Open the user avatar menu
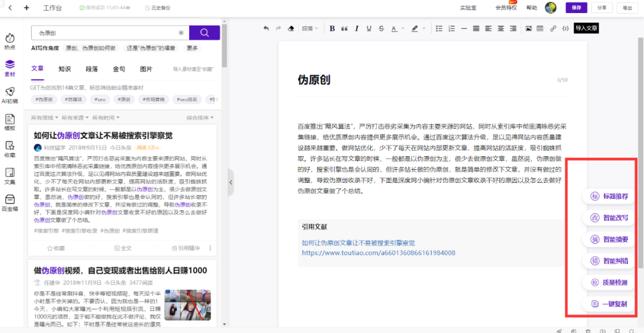644x333 pixels. [x=550, y=8]
